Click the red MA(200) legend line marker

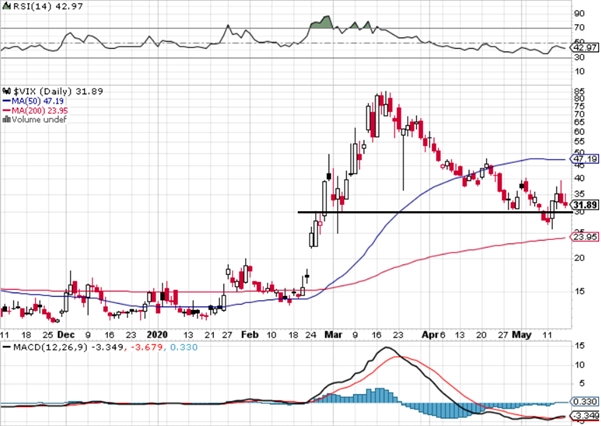tap(7, 111)
